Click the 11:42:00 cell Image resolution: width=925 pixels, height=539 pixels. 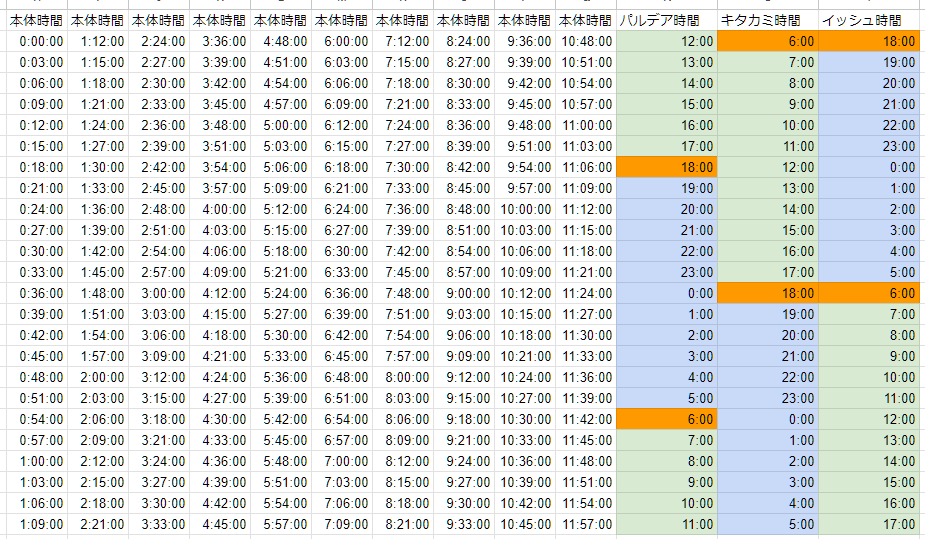coord(586,419)
